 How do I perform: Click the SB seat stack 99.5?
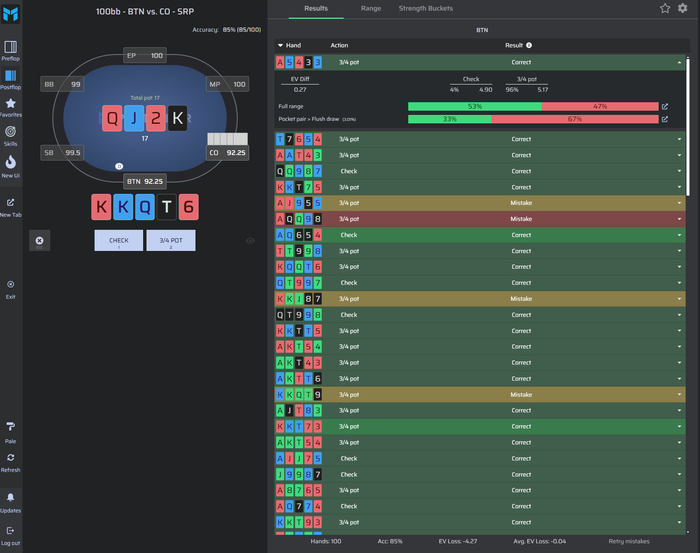[x=62, y=153]
